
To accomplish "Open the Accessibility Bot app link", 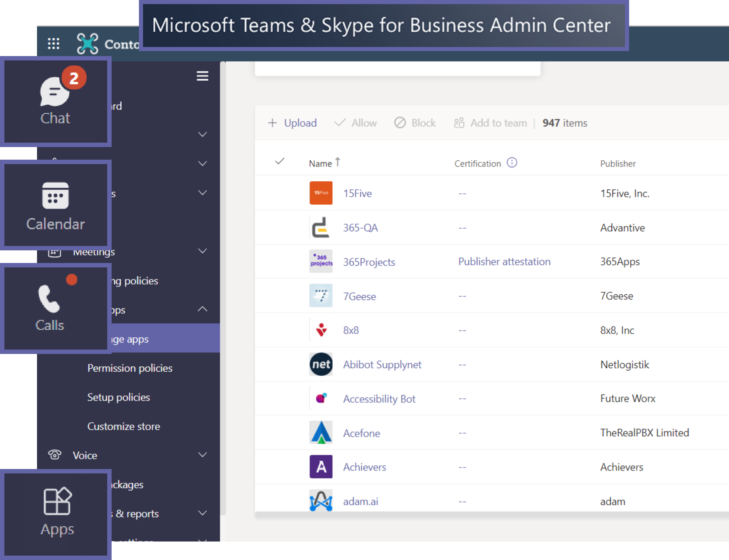I will click(x=379, y=399).
